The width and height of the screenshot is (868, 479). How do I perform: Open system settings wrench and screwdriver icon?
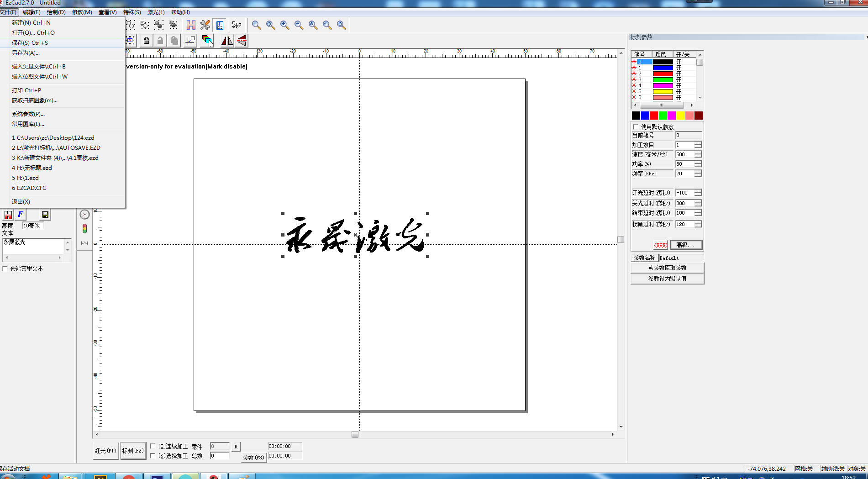(x=205, y=25)
